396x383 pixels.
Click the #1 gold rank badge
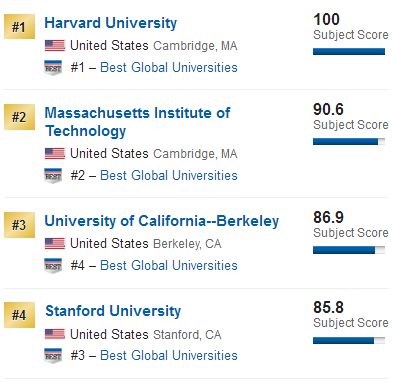click(x=19, y=27)
